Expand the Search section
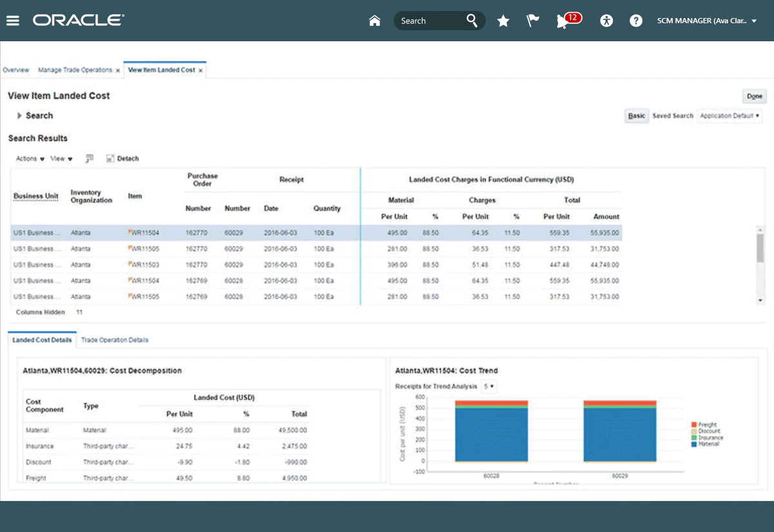The image size is (774, 532). click(20, 115)
